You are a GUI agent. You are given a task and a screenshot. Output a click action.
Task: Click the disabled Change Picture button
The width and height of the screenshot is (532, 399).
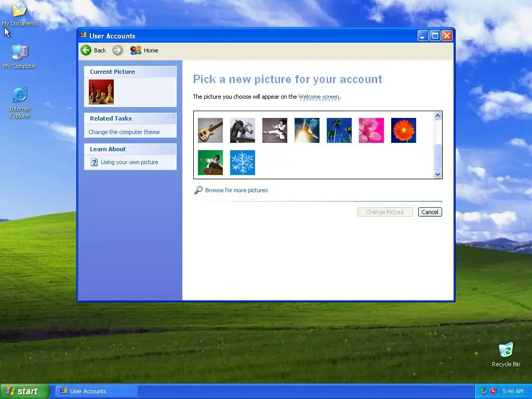[385, 212]
